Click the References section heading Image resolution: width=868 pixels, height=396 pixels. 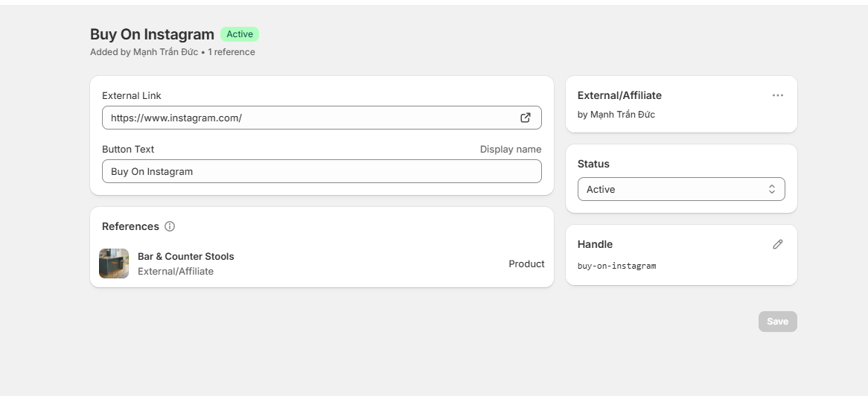pyautogui.click(x=130, y=226)
